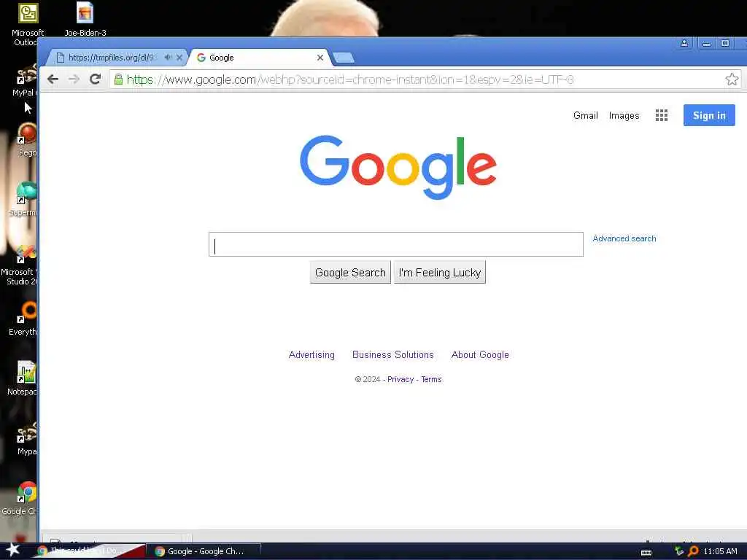Image resolution: width=747 pixels, height=560 pixels.
Task: Click the green padlock security icon
Action: [119, 79]
